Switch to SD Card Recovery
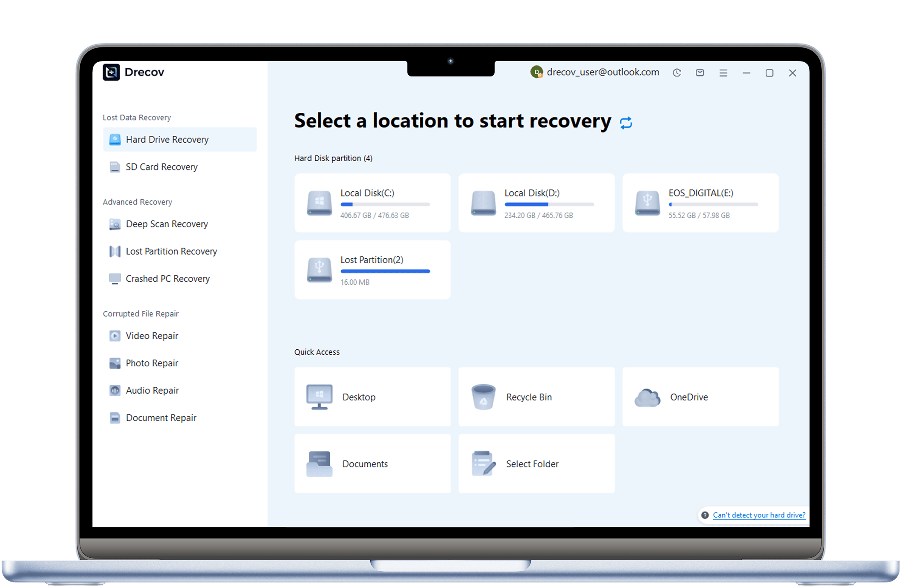Screen dimensions: 902x588 pos(161,167)
